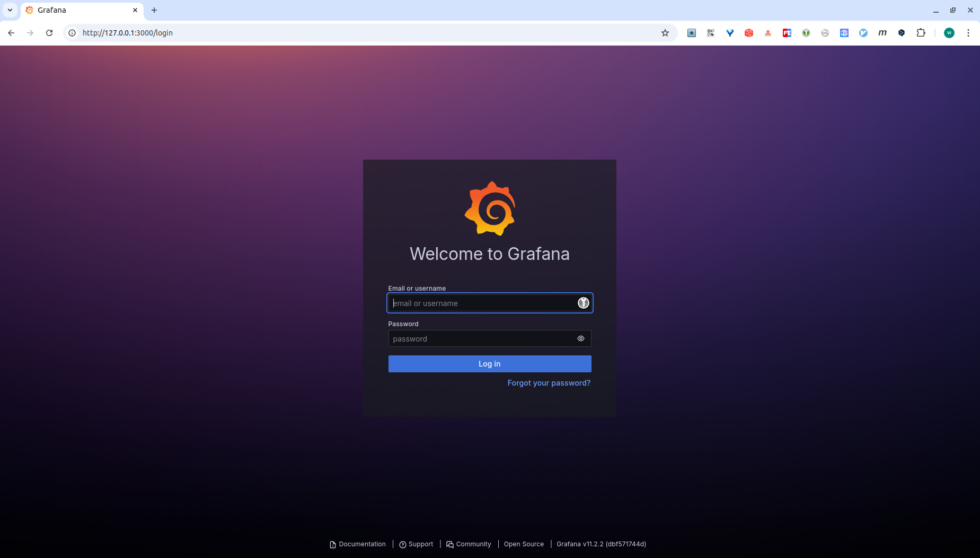
Task: Open the Forgot your password link
Action: pos(549,383)
